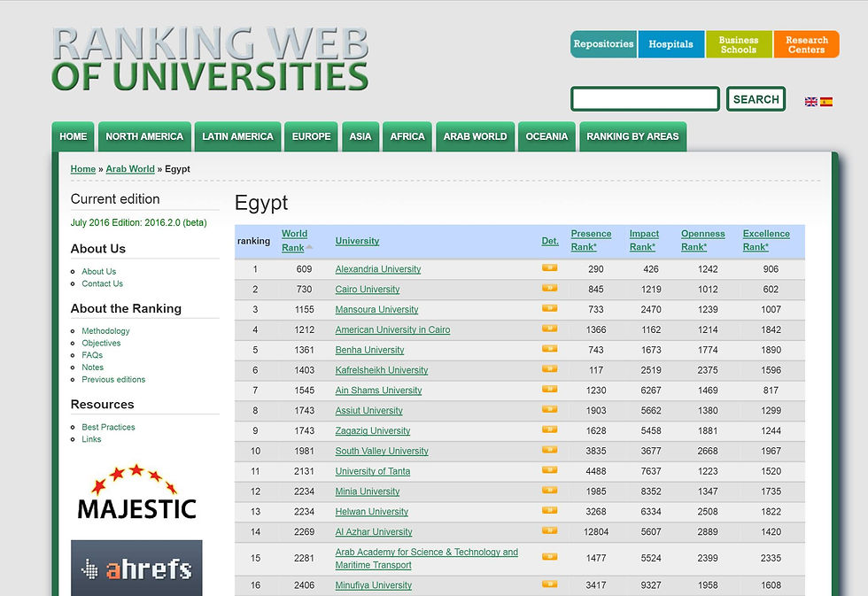
Task: Click the Ranking Web of Universities logo
Action: click(x=210, y=58)
